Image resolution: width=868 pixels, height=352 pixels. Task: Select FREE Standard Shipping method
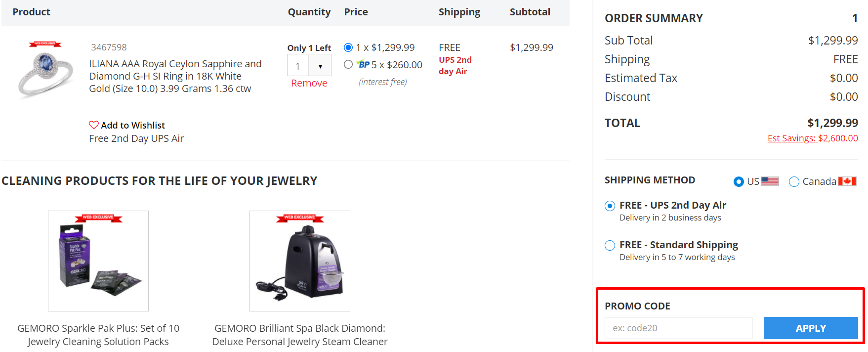click(x=610, y=245)
